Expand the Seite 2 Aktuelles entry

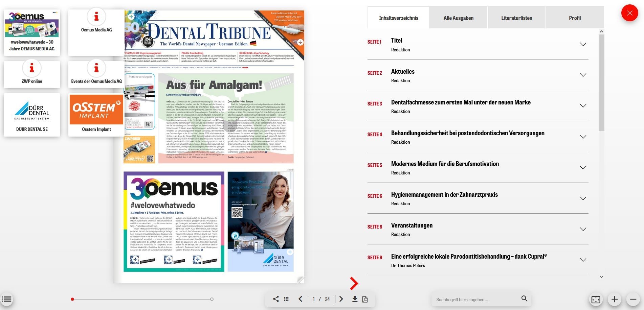pyautogui.click(x=583, y=75)
